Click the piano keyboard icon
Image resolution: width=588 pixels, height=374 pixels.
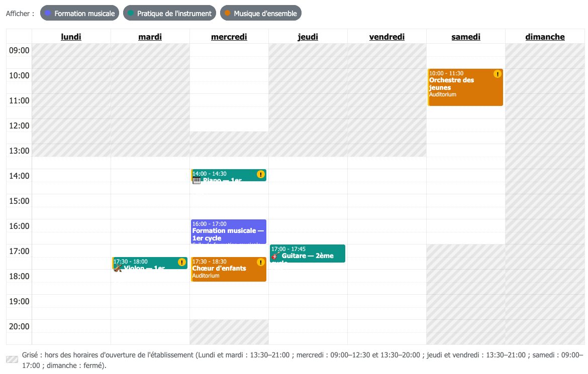point(197,181)
